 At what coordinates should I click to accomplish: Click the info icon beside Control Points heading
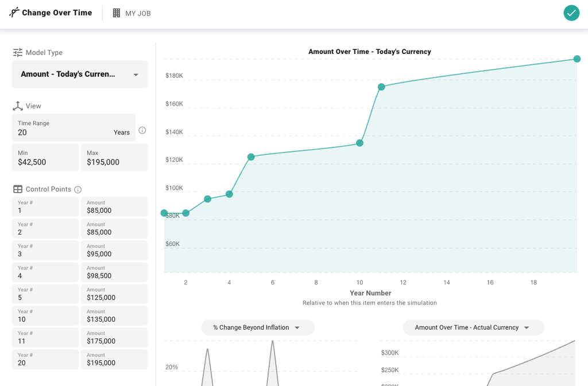(x=79, y=189)
